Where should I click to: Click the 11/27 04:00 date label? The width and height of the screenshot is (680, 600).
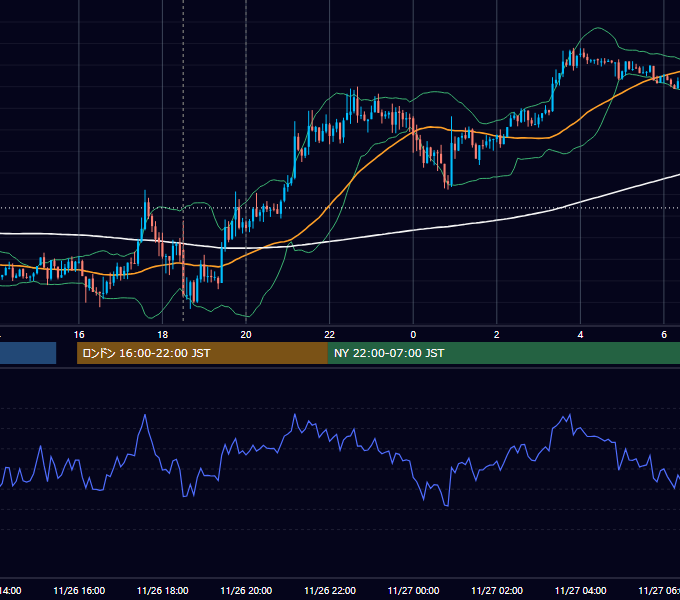coord(581,591)
